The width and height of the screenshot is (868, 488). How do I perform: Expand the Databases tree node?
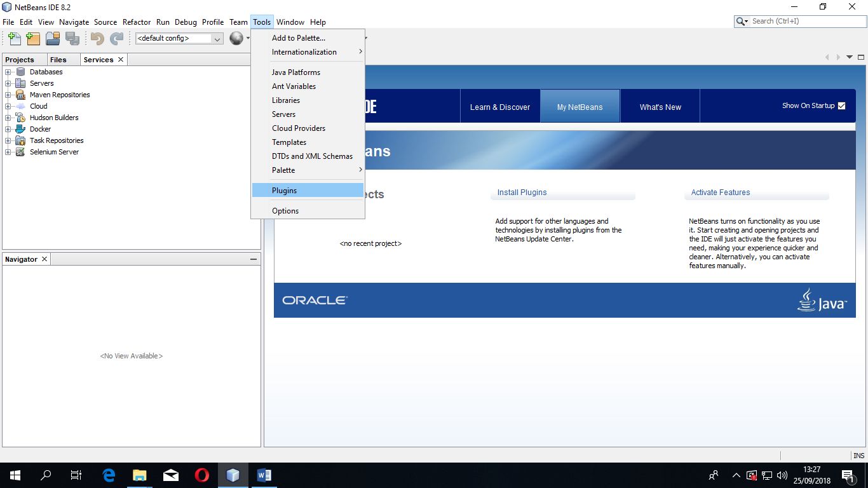pyautogui.click(x=8, y=72)
